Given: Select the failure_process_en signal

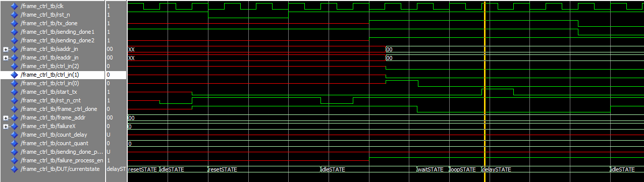Looking at the screenshot, I should pyautogui.click(x=62, y=160).
